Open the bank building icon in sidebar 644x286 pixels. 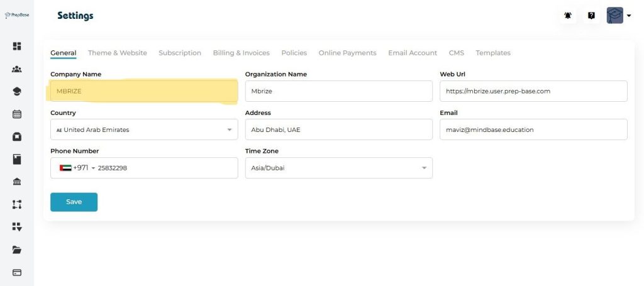coord(17,182)
